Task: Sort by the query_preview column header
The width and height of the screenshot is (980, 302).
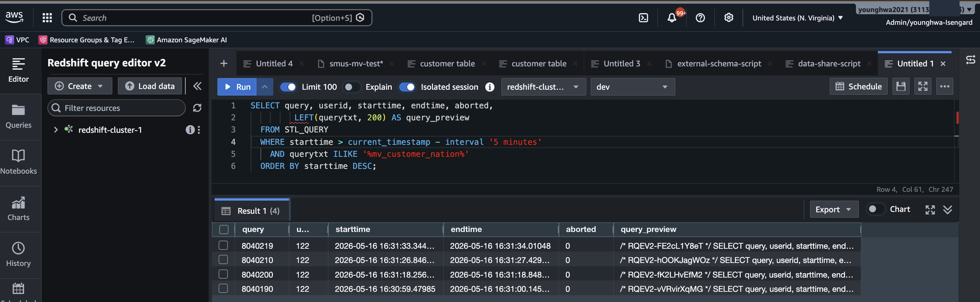Action: click(x=737, y=229)
